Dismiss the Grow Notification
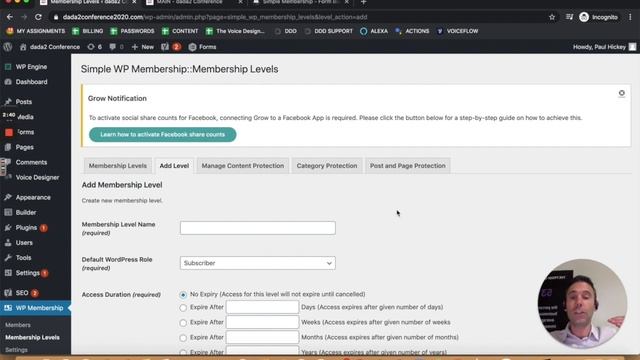 (x=621, y=93)
